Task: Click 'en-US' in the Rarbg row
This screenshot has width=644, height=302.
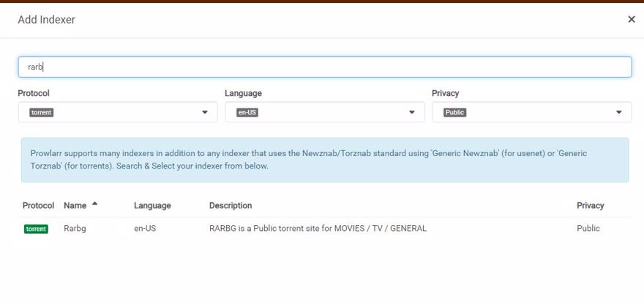Action: click(x=145, y=229)
